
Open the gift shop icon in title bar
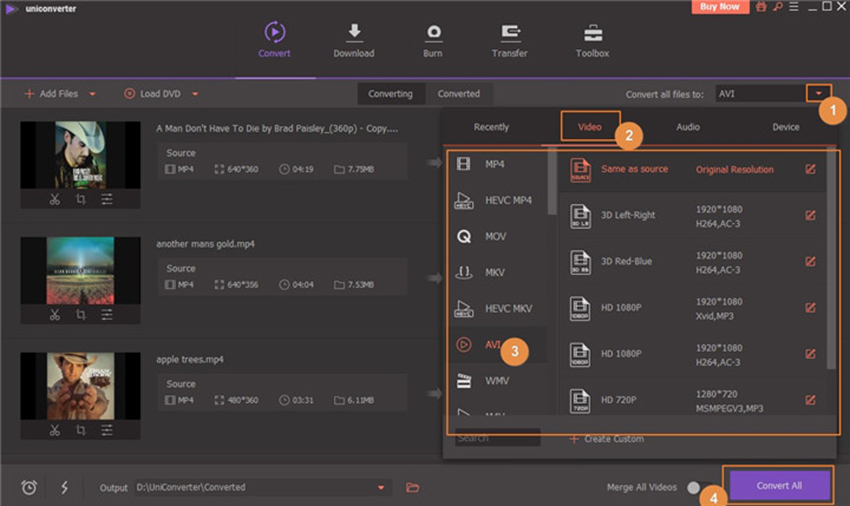762,7
